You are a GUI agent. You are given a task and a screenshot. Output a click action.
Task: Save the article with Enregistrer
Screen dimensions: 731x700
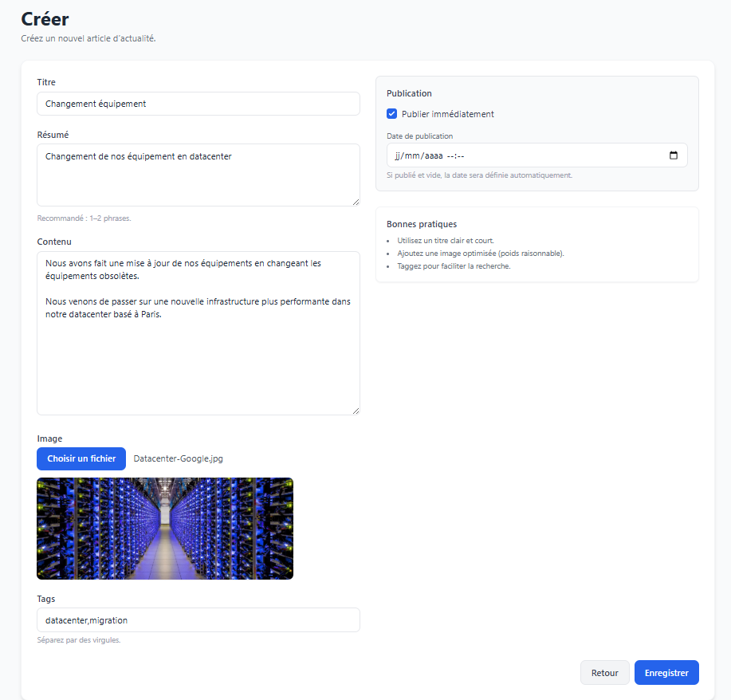[x=666, y=673]
